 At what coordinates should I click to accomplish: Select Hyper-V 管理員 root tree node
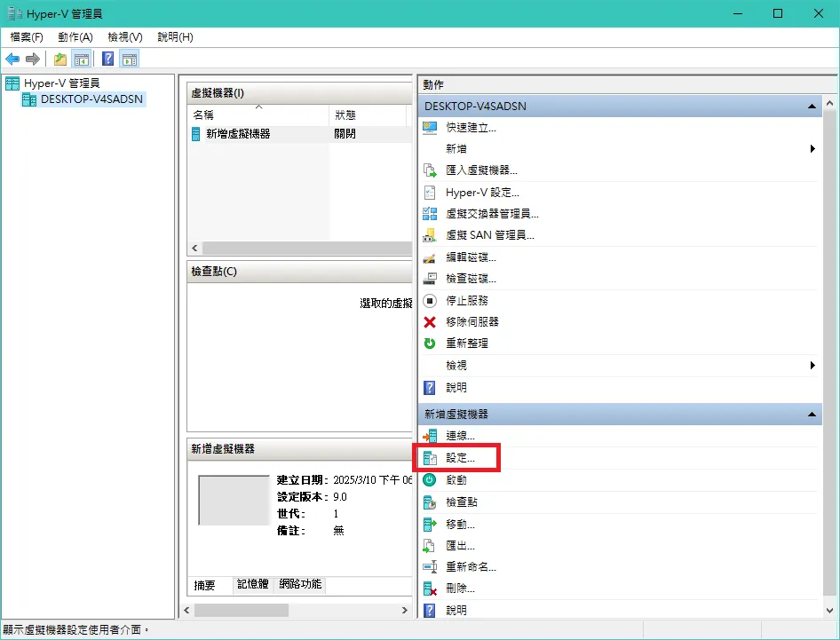coord(61,83)
